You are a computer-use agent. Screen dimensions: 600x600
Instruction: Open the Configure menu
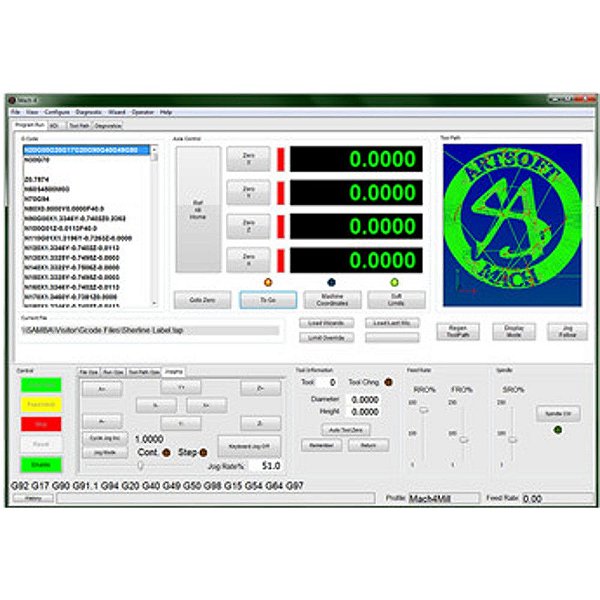coord(57,112)
